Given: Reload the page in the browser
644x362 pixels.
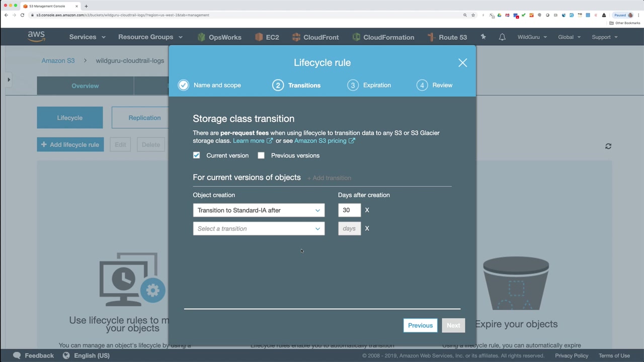Looking at the screenshot, I should [22, 15].
